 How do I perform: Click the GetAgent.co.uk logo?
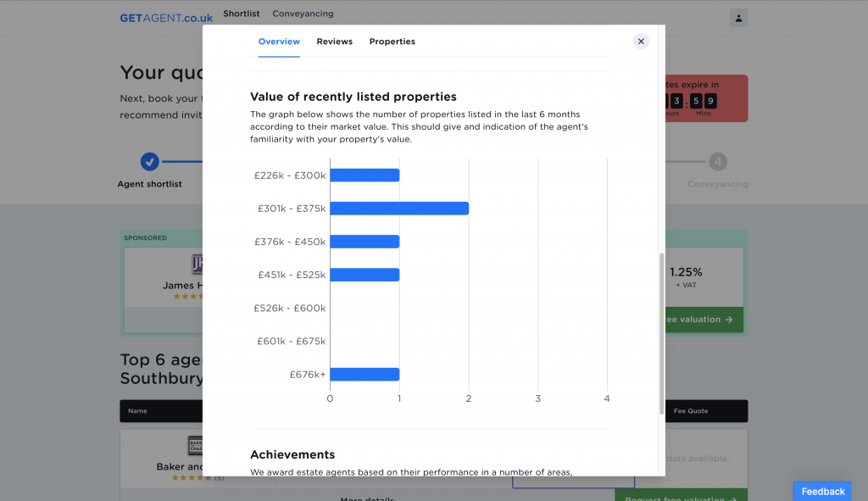(166, 18)
